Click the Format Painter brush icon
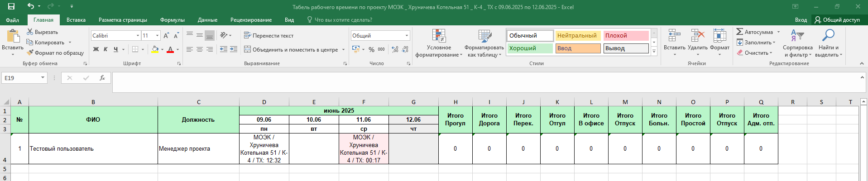The height and width of the screenshot is (181, 868). (30, 53)
